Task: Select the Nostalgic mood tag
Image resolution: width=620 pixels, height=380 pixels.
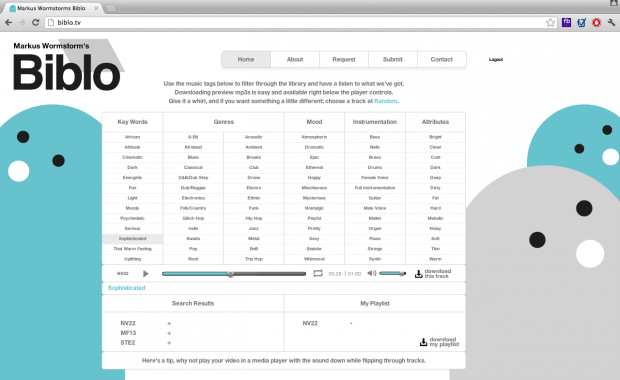Action: pos(314,208)
